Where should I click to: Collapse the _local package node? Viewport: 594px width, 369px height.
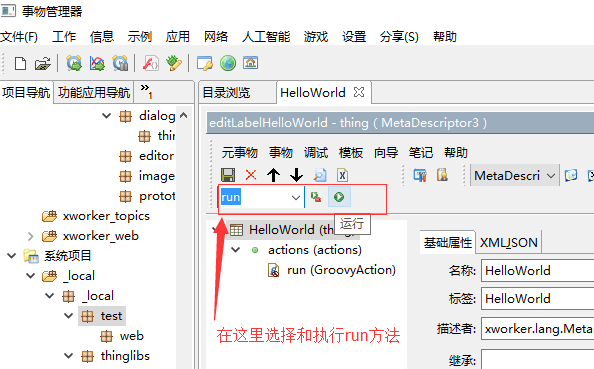50,296
